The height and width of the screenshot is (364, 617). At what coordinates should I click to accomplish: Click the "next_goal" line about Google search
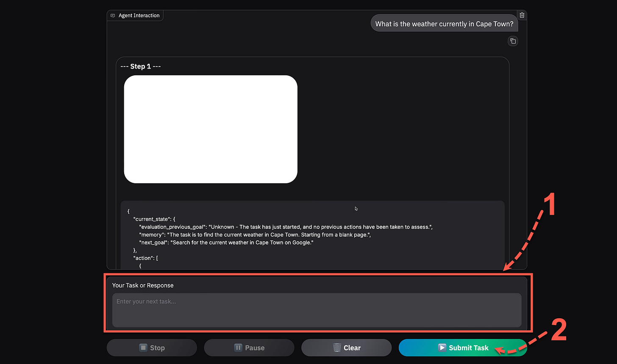pyautogui.click(x=226, y=243)
